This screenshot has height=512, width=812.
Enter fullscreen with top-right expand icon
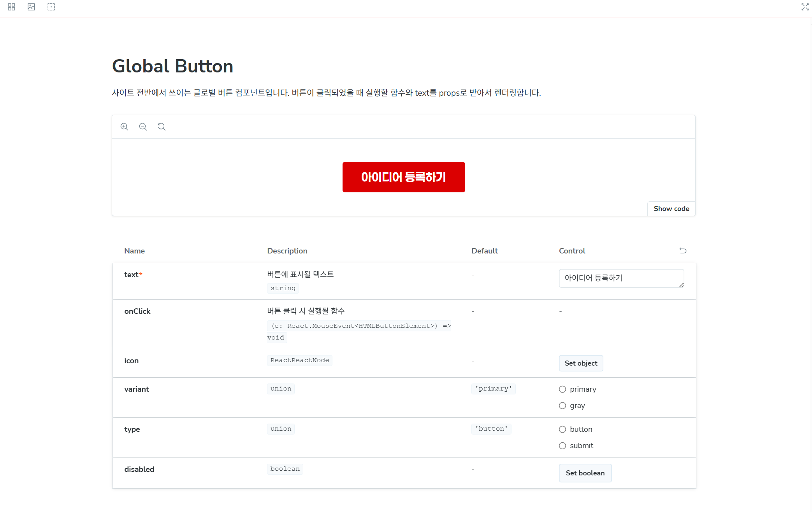point(805,7)
